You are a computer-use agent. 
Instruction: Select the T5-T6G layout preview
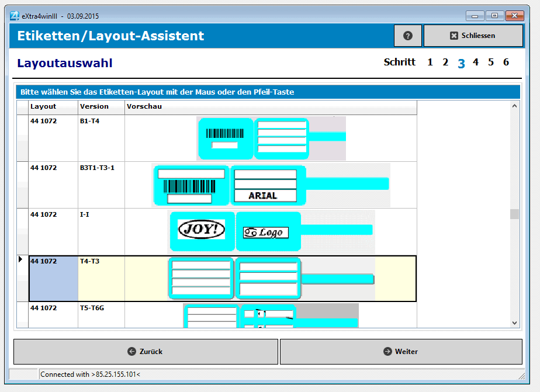click(x=271, y=315)
